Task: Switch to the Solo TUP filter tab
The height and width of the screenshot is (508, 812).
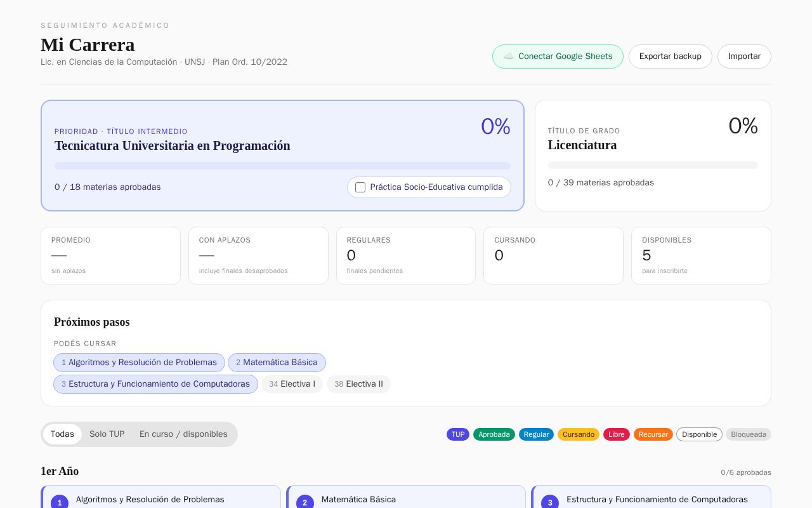Action: [x=107, y=434]
